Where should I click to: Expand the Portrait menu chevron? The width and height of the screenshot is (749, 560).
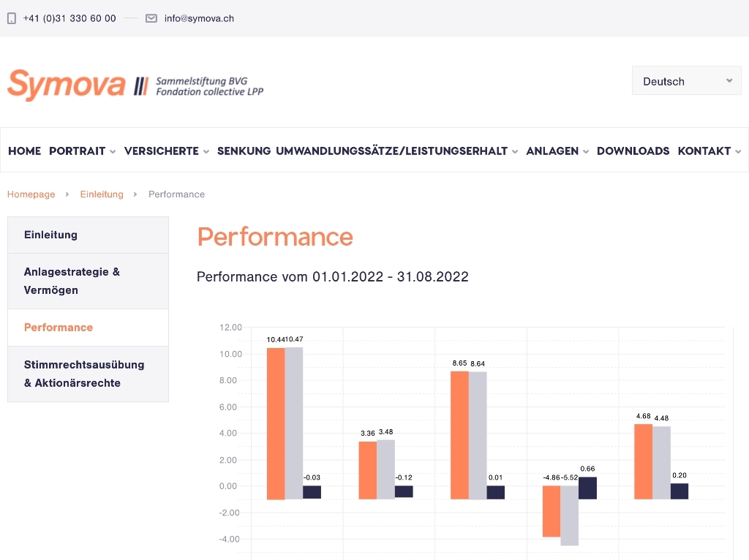click(113, 152)
